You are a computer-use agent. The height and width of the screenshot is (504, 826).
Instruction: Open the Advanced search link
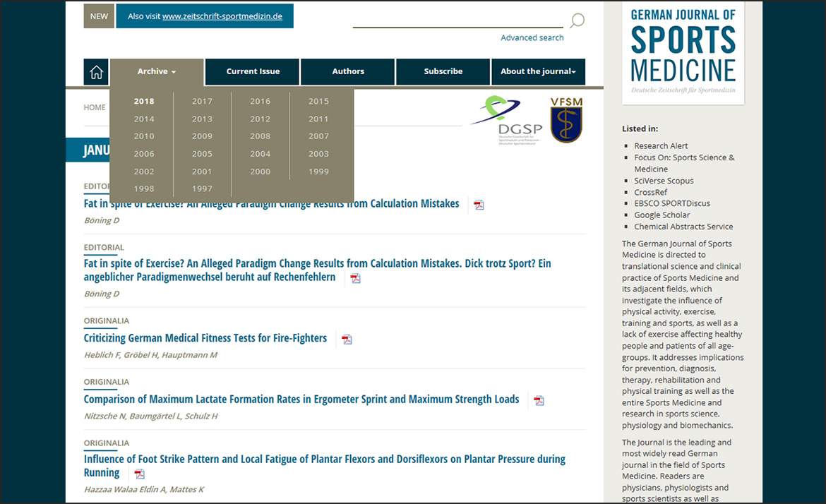click(x=532, y=38)
